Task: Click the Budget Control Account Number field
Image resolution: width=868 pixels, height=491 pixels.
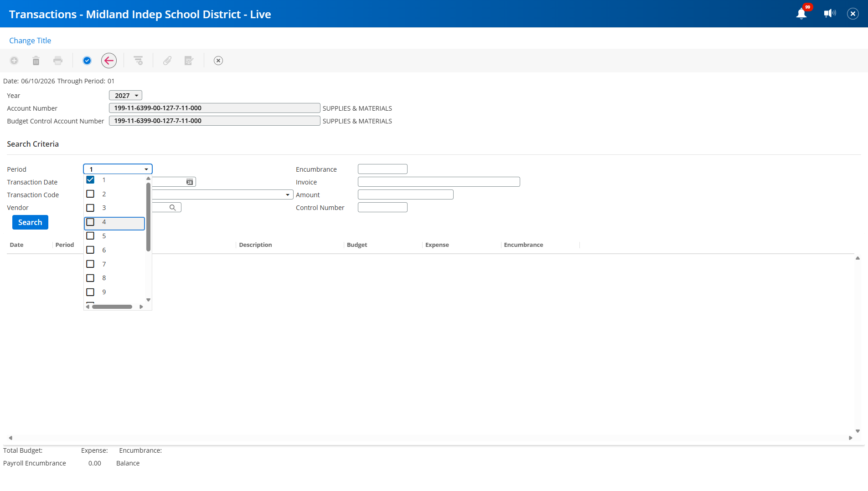Action: pos(214,121)
